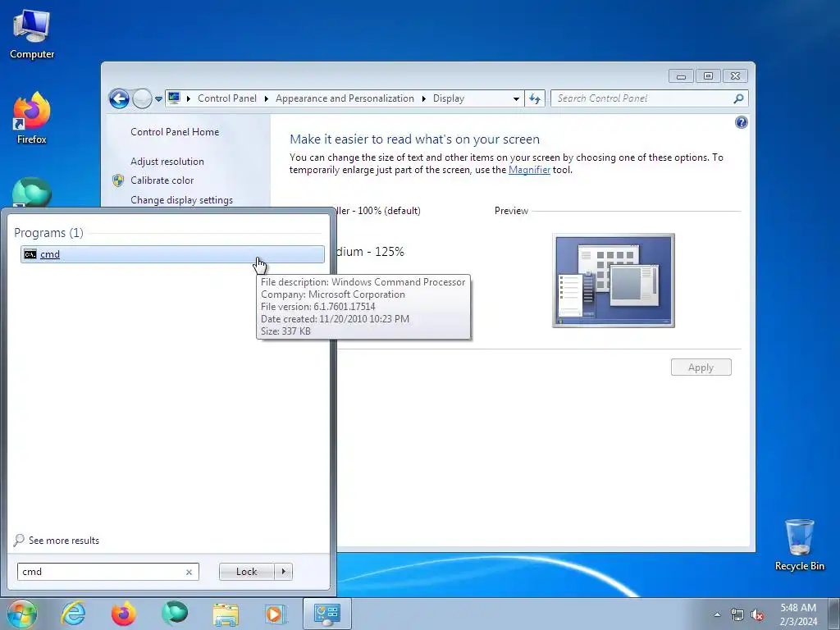Click the address bar computer icon
This screenshot has width=840, height=630.
pos(174,98)
